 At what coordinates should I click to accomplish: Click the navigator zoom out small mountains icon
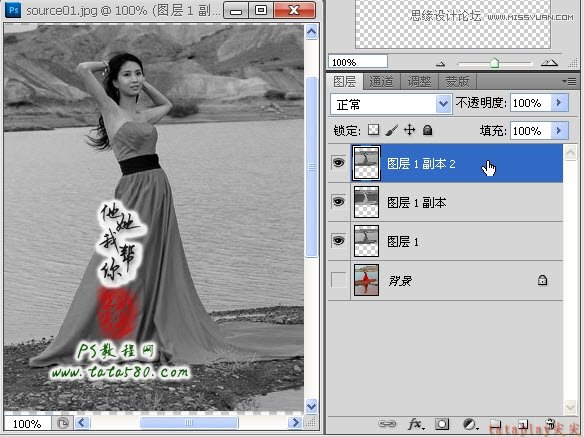coord(441,64)
